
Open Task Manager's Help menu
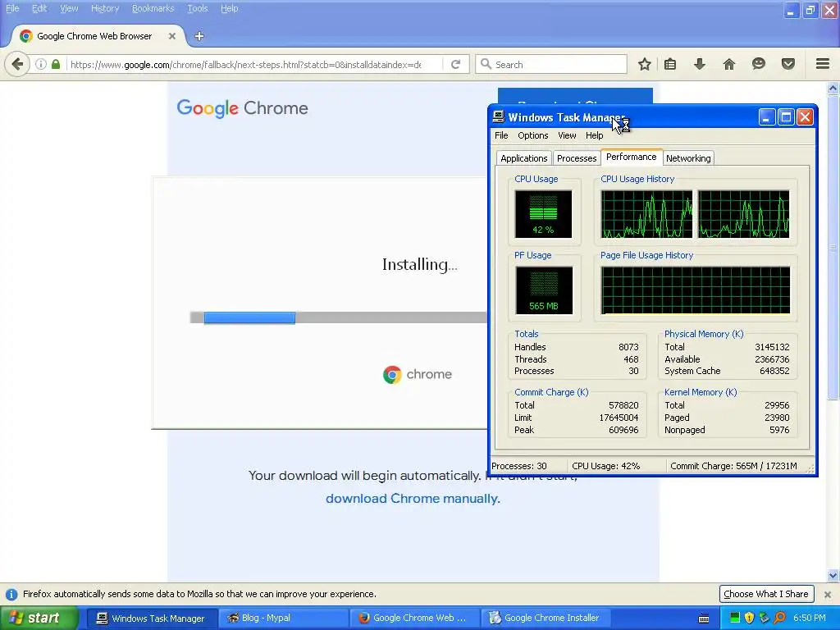(594, 135)
